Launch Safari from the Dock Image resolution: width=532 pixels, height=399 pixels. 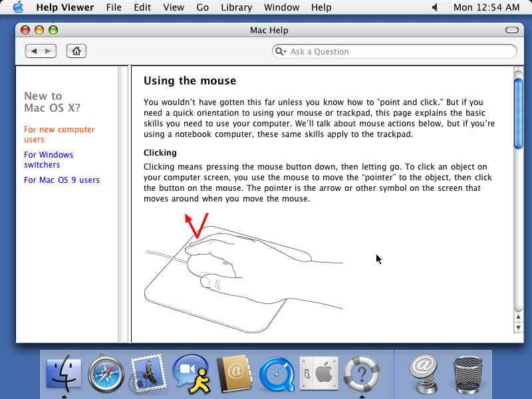coord(106,374)
